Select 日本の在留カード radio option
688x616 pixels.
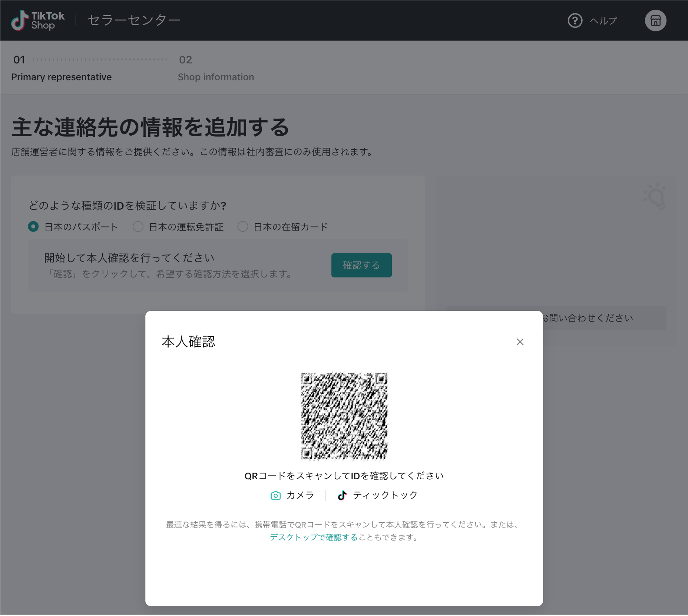[x=242, y=227]
